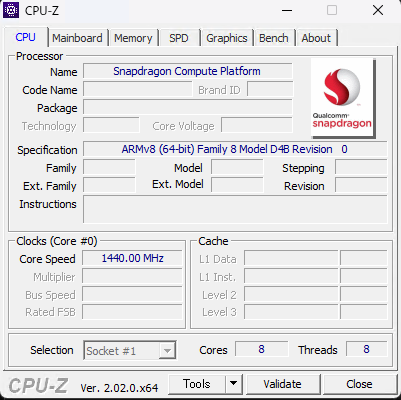401x400 pixels.
Task: Click the empty Multiplier field
Action: (x=132, y=277)
